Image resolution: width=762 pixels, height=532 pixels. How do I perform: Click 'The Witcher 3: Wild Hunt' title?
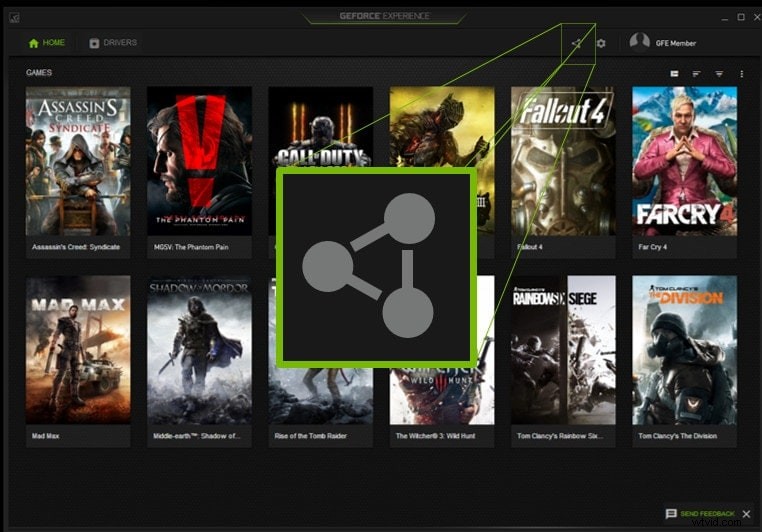coord(435,436)
